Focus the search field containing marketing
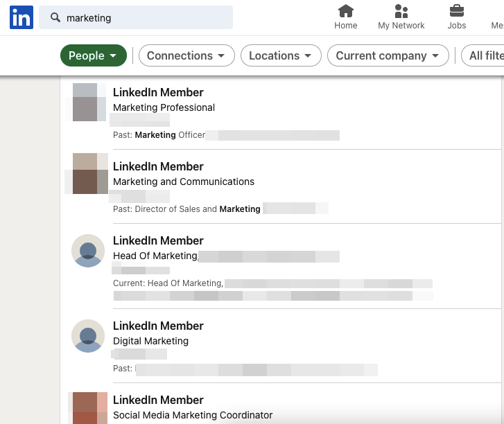Image resolution: width=504 pixels, height=424 pixels. [x=136, y=17]
